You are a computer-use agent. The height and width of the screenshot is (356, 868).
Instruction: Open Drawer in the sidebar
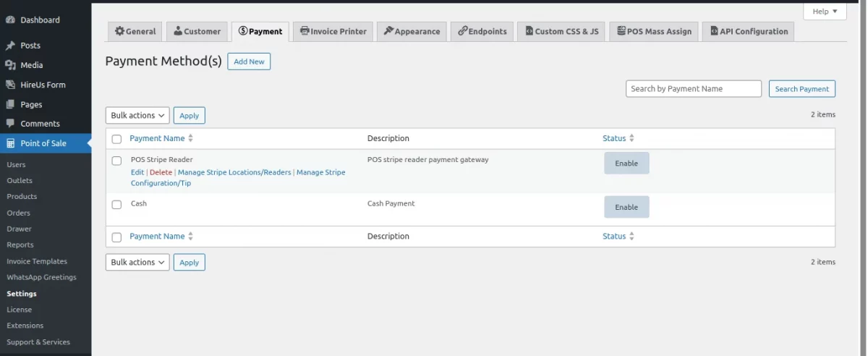[x=20, y=229]
